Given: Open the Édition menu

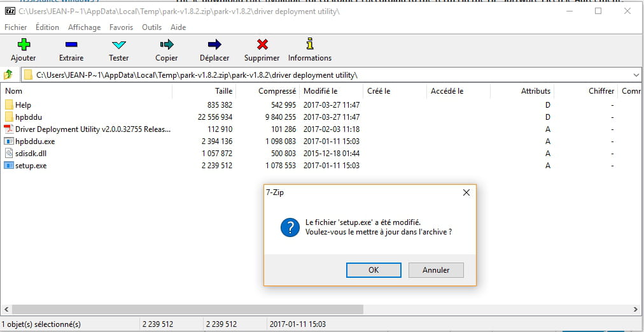Looking at the screenshot, I should point(47,27).
